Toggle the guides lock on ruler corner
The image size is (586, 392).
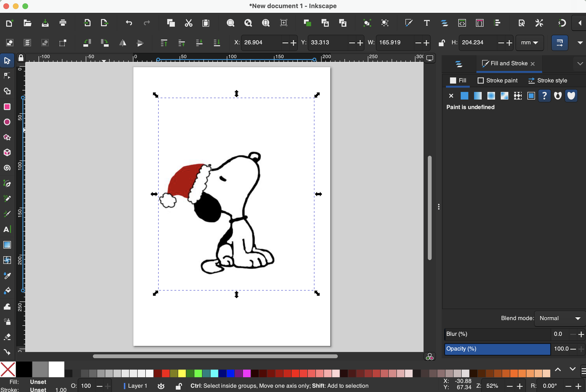coord(21,58)
